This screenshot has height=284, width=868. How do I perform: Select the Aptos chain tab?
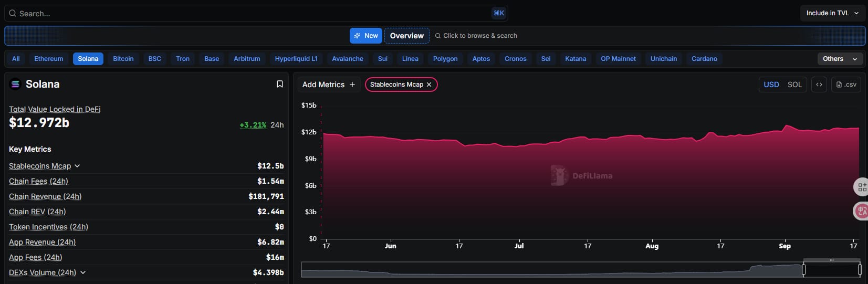[x=481, y=59]
